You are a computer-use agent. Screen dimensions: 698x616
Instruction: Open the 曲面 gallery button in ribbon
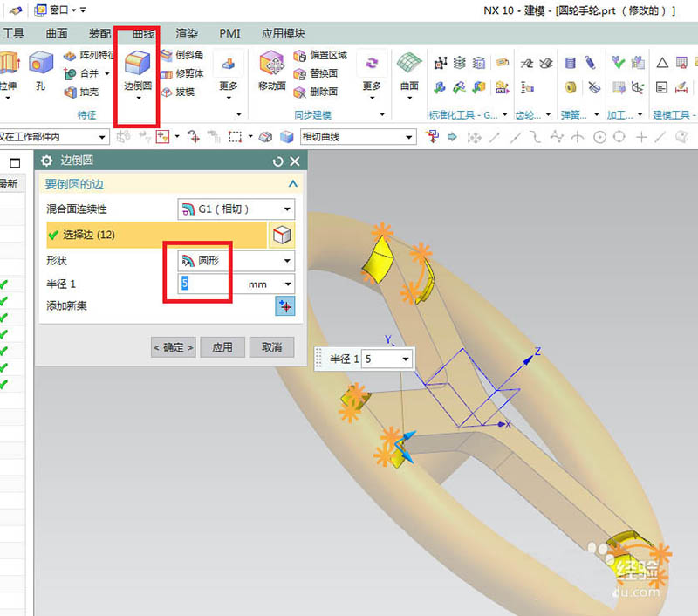pyautogui.click(x=409, y=75)
